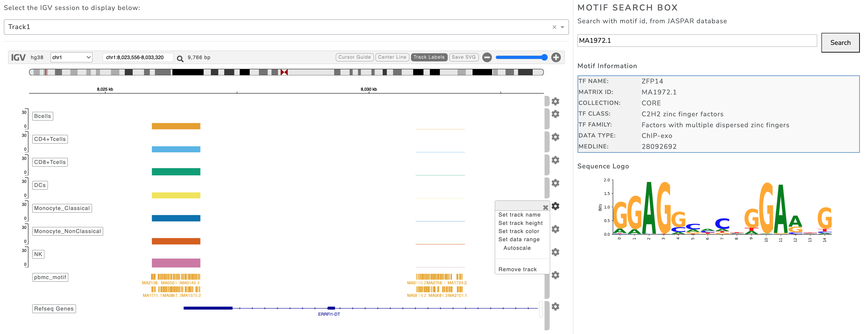Open the gear menu for Refseq Genes track

coord(555,306)
